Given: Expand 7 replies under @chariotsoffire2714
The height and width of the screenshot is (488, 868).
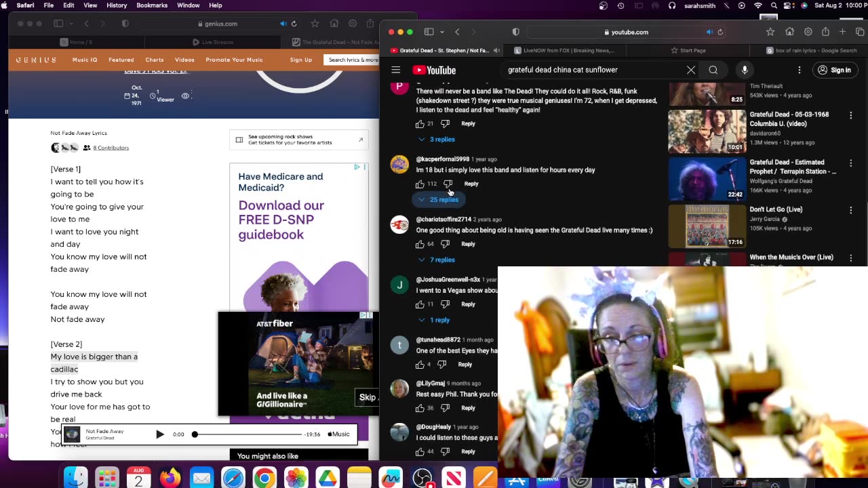Looking at the screenshot, I should [x=436, y=260].
